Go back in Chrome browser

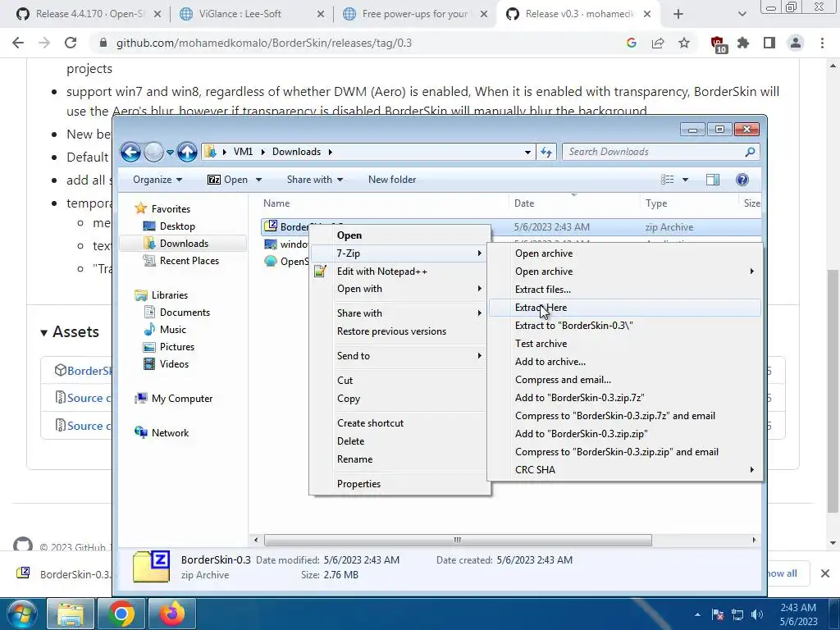point(18,43)
